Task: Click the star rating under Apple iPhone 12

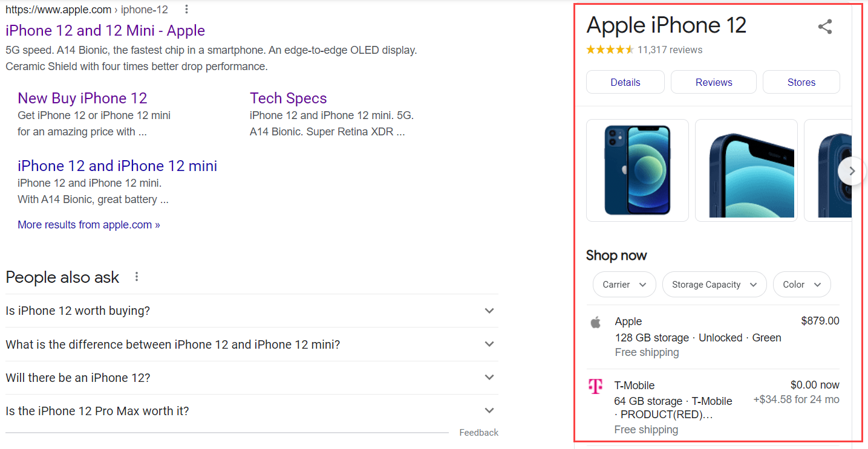Action: pos(610,50)
